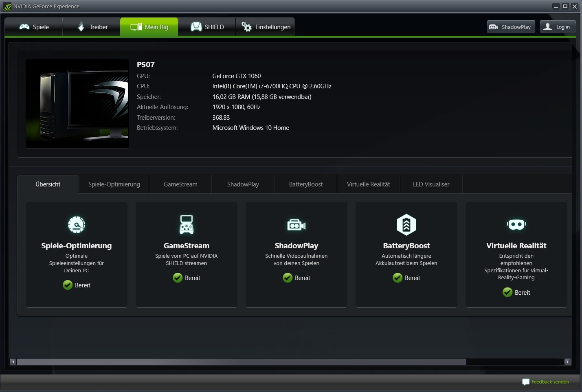582x392 pixels.
Task: Open the Spiele tab
Action: (x=33, y=27)
